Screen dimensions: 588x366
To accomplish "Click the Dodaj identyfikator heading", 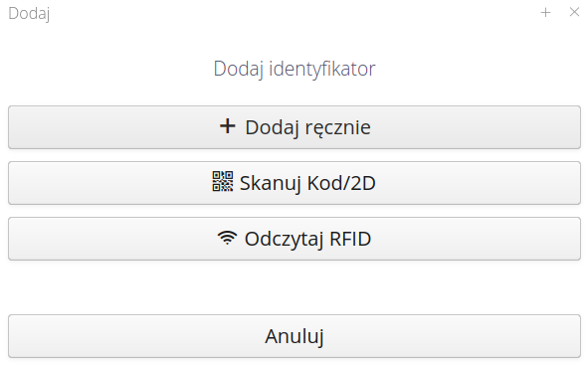I will 294,69.
